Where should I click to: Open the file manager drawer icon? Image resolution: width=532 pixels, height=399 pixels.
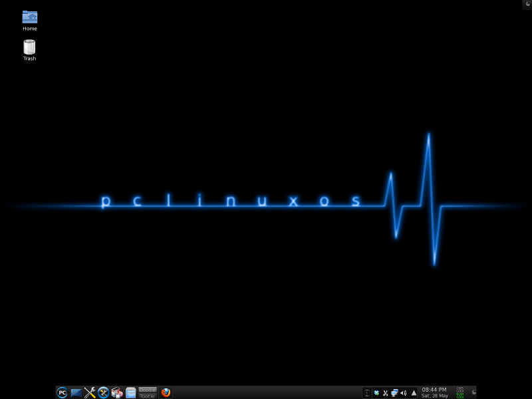[130, 392]
